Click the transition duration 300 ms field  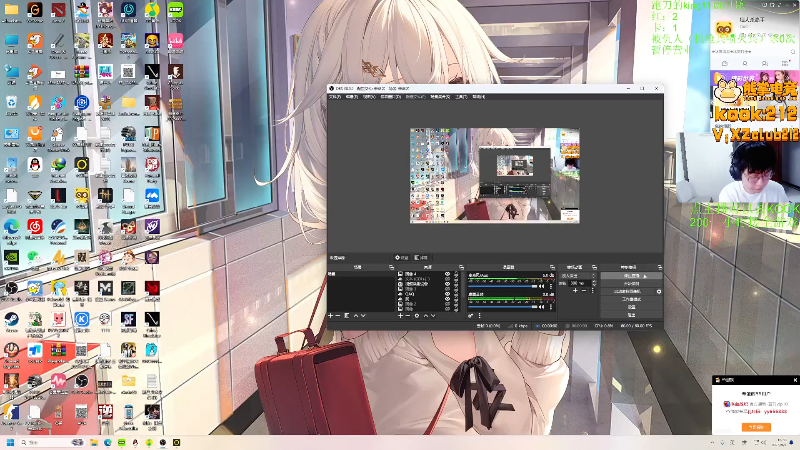click(580, 283)
